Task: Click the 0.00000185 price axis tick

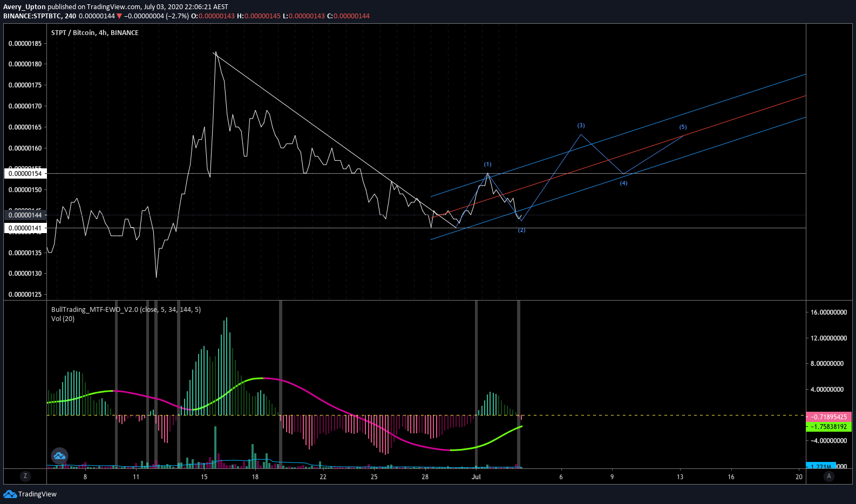Action: [x=25, y=44]
